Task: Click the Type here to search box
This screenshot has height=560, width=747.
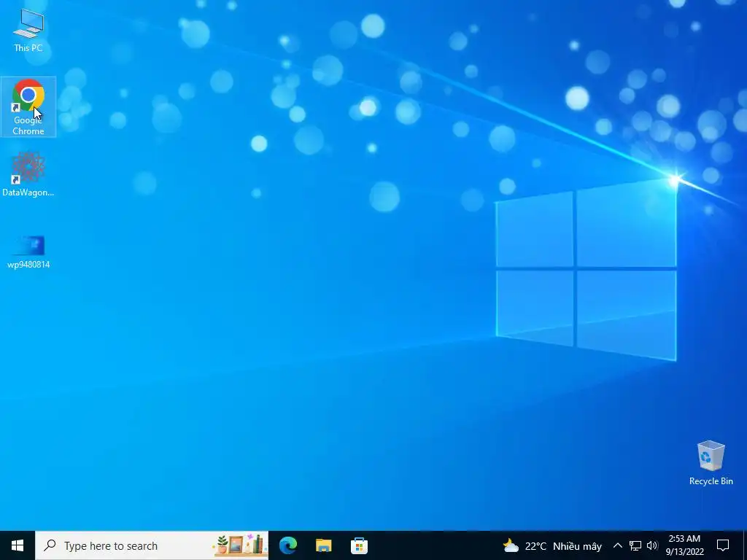Action: point(152,545)
